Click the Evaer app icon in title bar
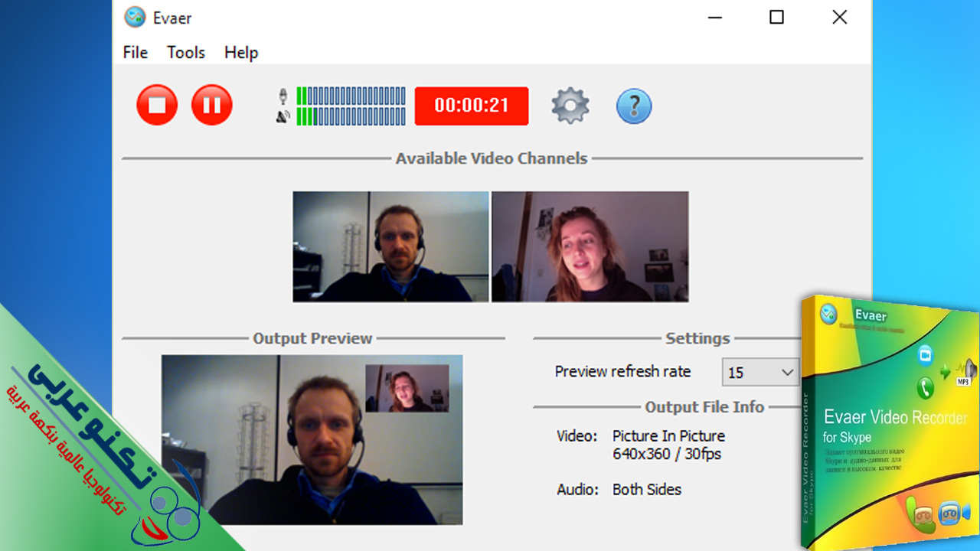 [135, 17]
